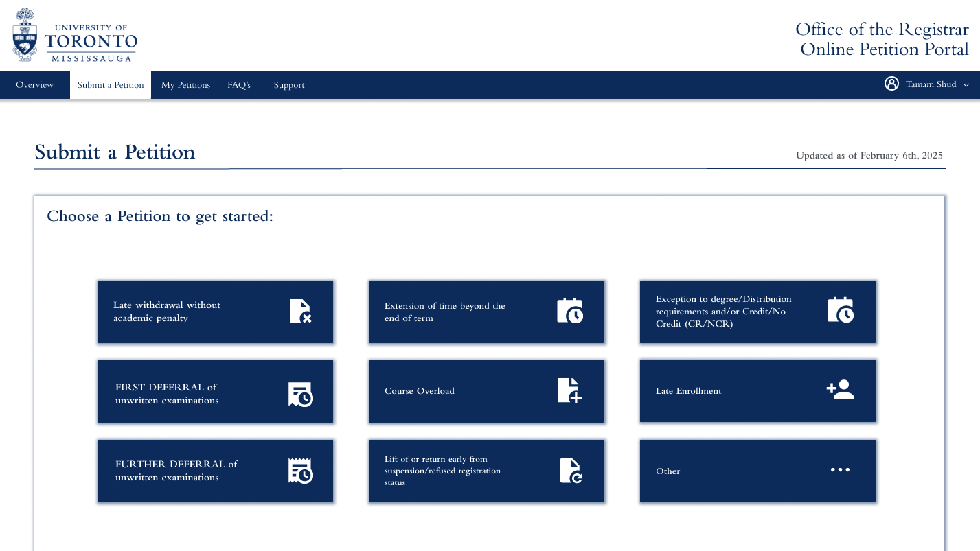This screenshot has width=980, height=551.
Task: Select the Other petition label
Action: tap(668, 471)
